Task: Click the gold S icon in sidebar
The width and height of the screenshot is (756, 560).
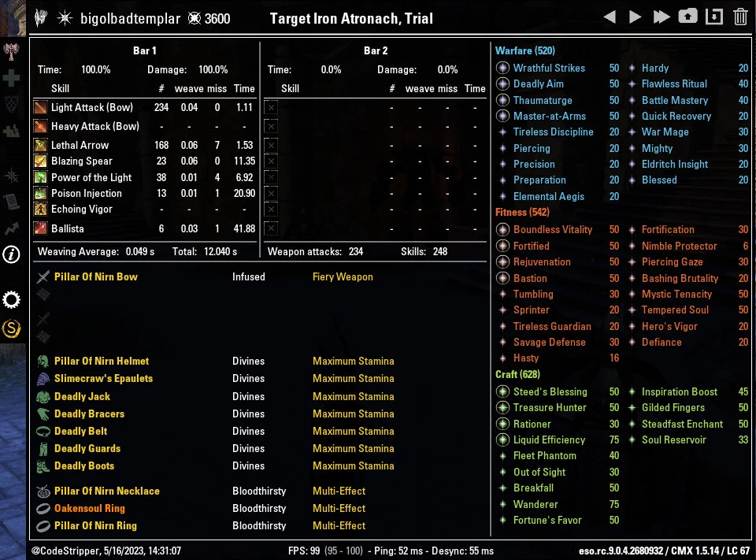Action: 11,329
